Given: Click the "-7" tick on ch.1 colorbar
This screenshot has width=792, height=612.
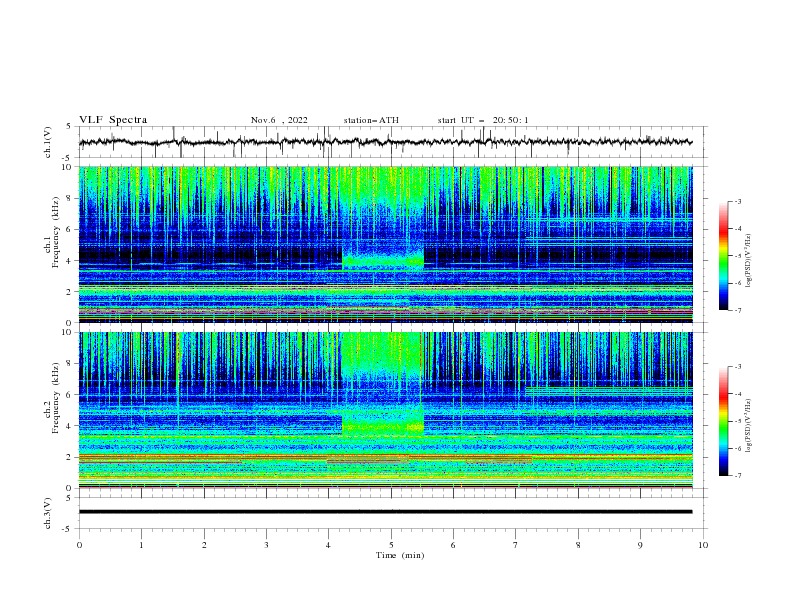Looking at the screenshot, I should coord(737,311).
